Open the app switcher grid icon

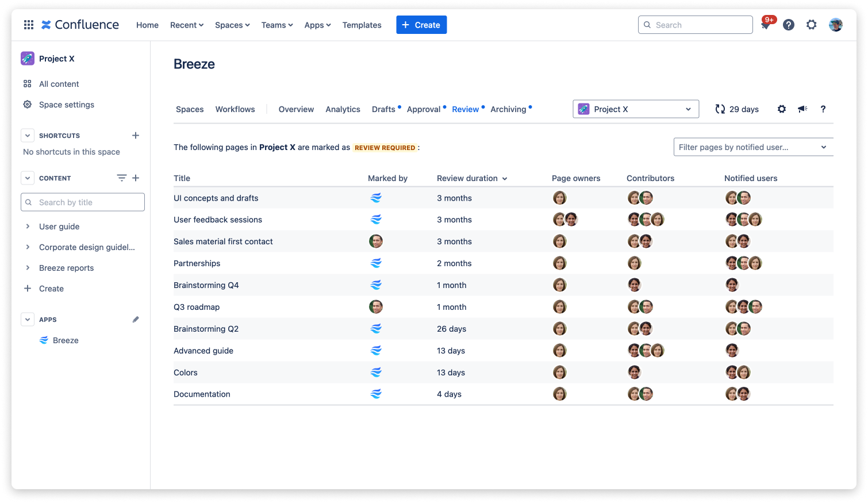click(x=29, y=25)
